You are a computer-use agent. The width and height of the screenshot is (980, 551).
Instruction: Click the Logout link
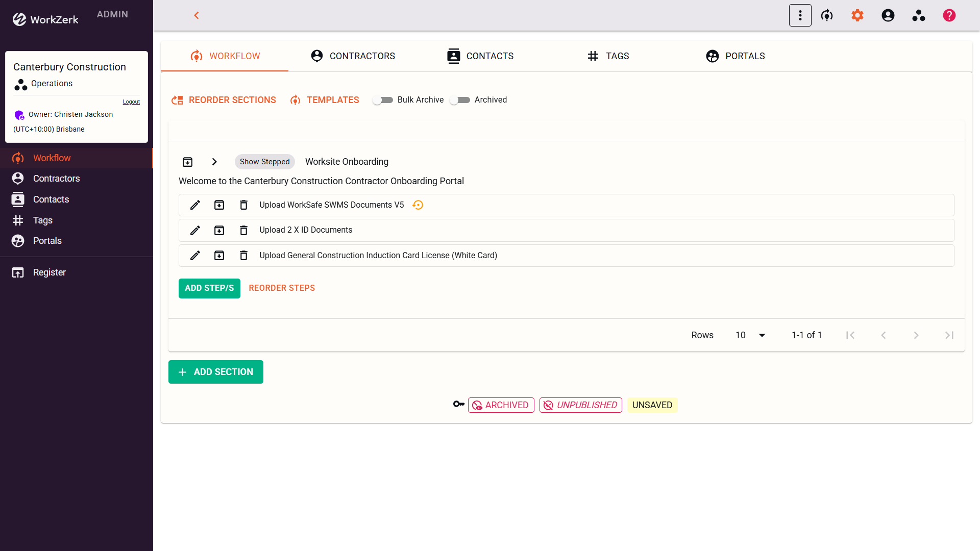pyautogui.click(x=131, y=102)
